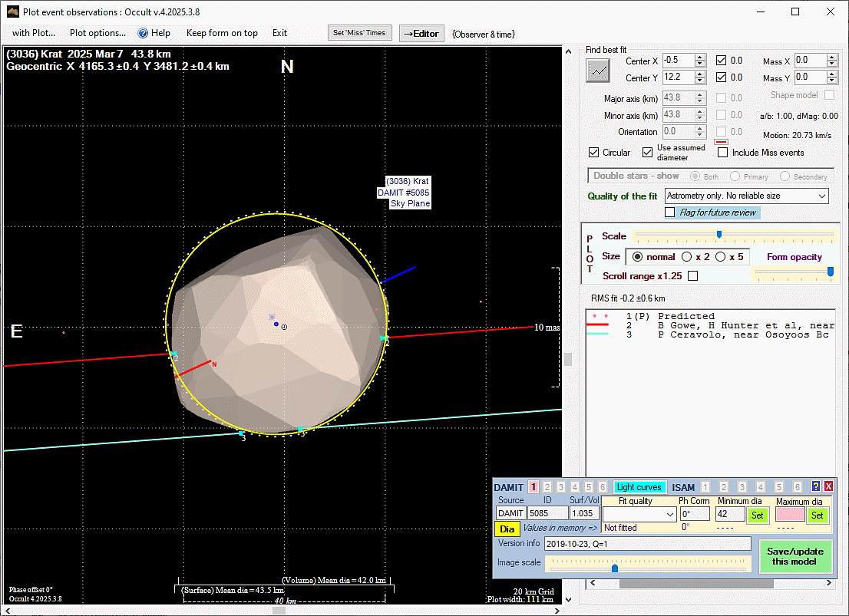Uncheck Use assumed diameter checkbox
849x616 pixels.
click(x=648, y=153)
